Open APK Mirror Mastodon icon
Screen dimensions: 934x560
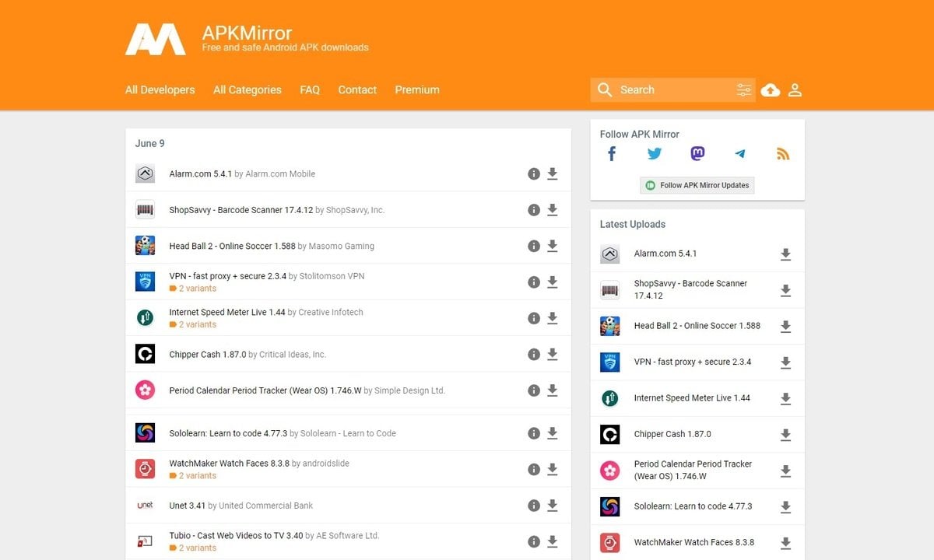tap(697, 154)
